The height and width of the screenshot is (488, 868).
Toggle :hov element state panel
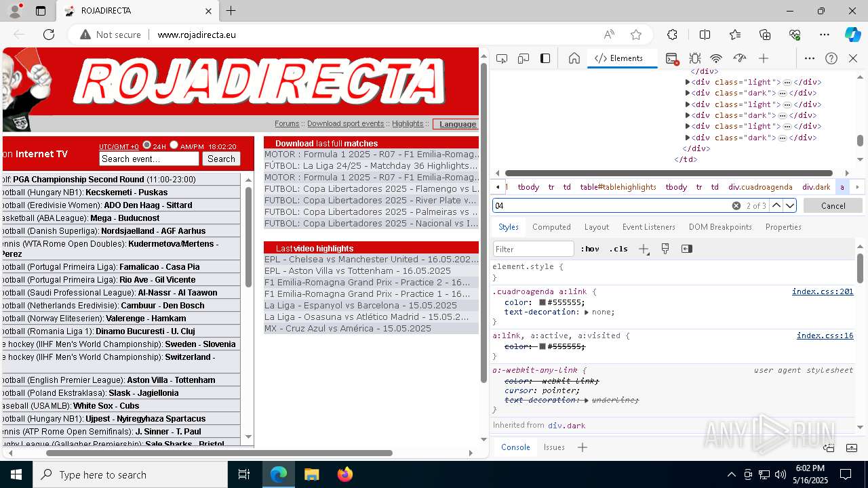click(x=590, y=249)
